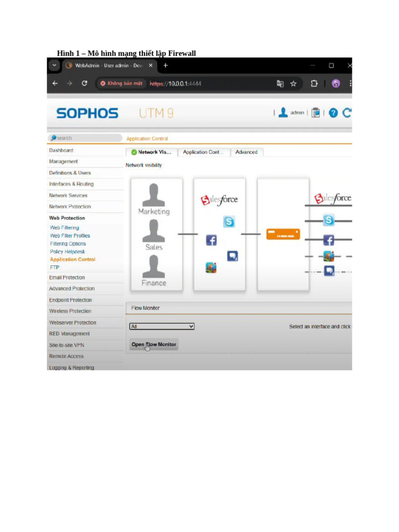This screenshot has height=532, width=399.
Task: Click the 'Network visibility' heading text
Action: (144, 165)
